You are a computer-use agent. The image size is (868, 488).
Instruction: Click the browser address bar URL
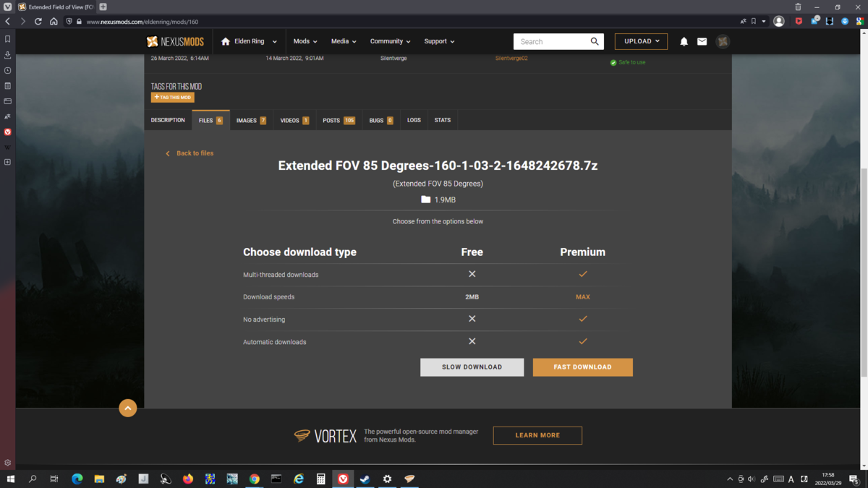coord(142,22)
